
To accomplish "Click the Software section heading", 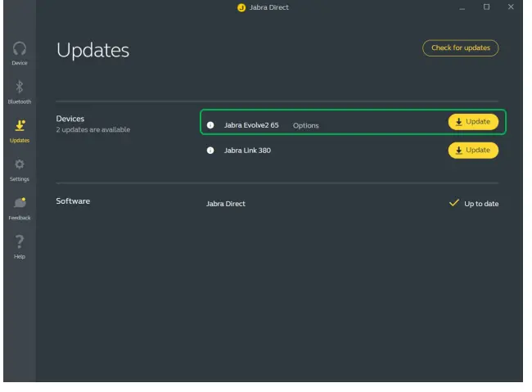I will (x=73, y=201).
